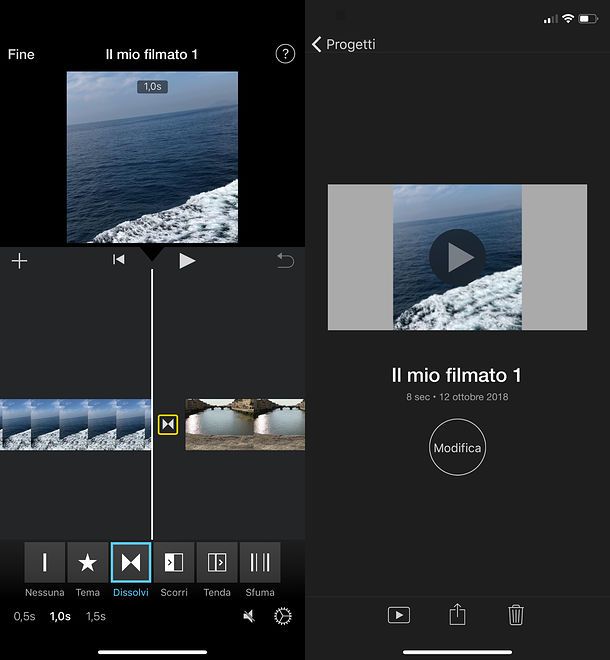Delete the project with the trash icon
Screen dimensions: 610x660
point(516,615)
